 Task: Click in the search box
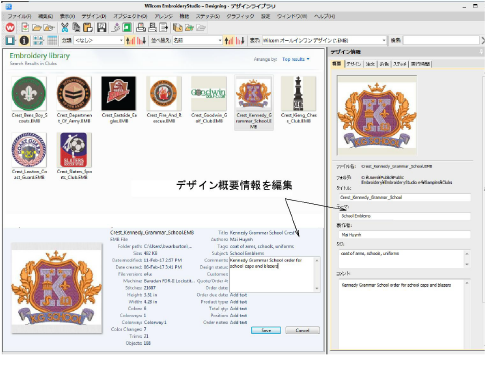coord(441,40)
